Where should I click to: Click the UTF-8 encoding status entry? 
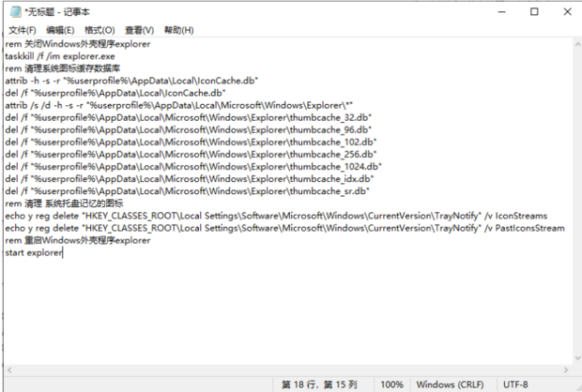(x=515, y=384)
